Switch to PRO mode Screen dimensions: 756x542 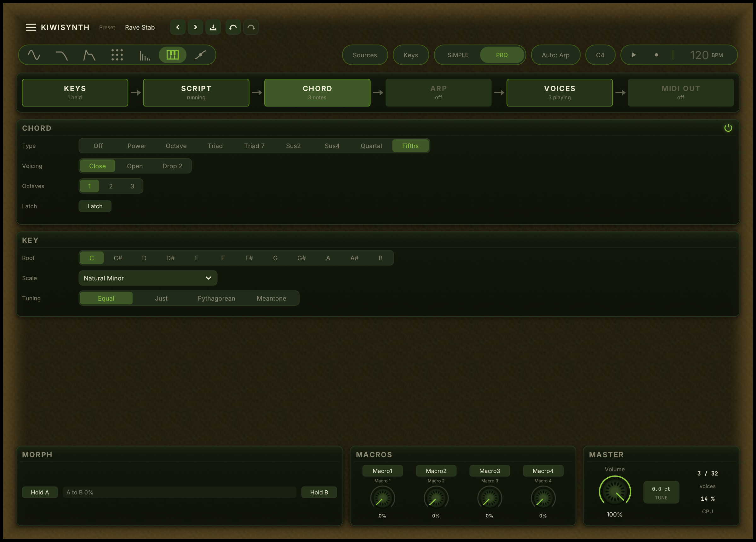502,55
